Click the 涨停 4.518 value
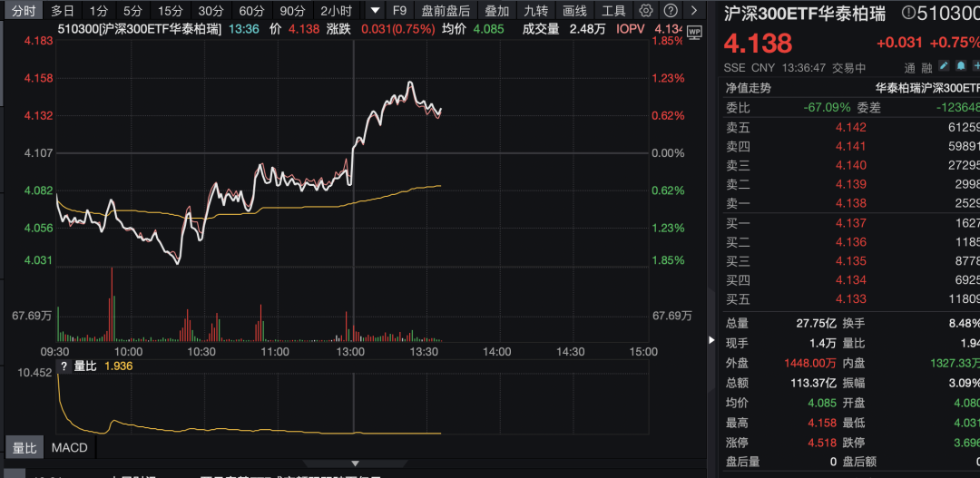 point(820,442)
